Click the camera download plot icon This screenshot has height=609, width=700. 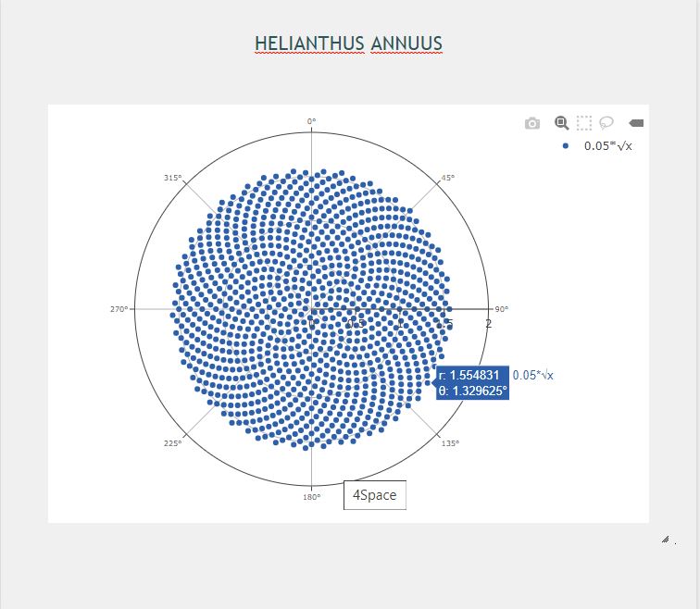pyautogui.click(x=531, y=123)
